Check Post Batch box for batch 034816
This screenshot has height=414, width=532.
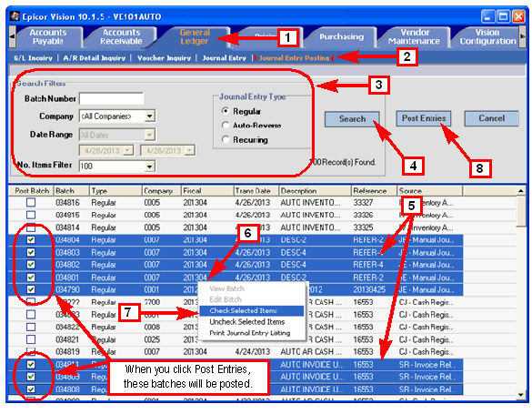31,203
